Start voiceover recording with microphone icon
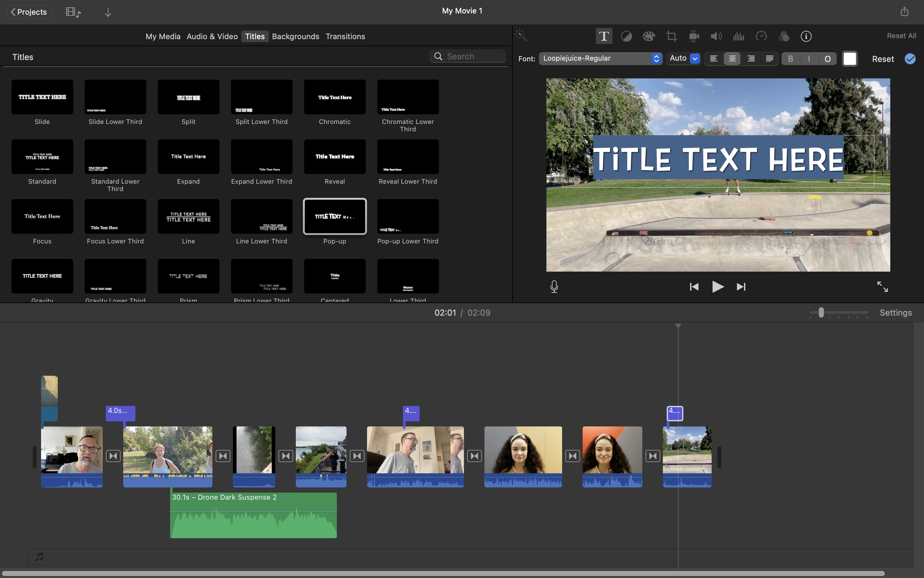 [x=554, y=286]
